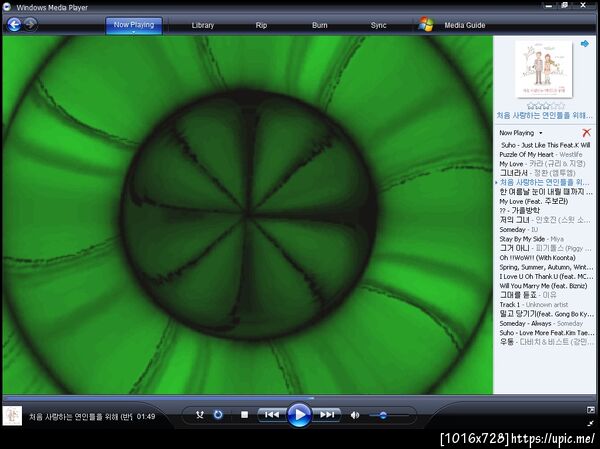Select the highlighted currently playing track
Screen dimensions: 600x449
(545, 183)
